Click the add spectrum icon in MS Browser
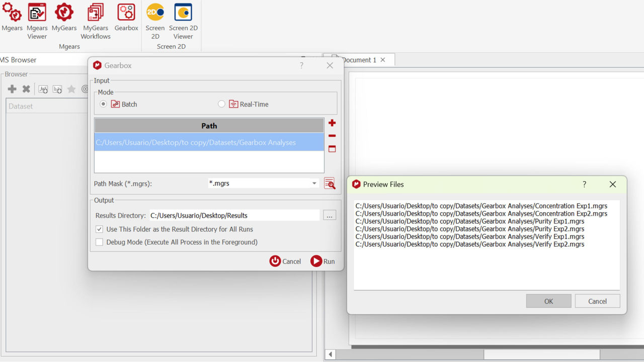The image size is (644, 362). click(x=57, y=89)
